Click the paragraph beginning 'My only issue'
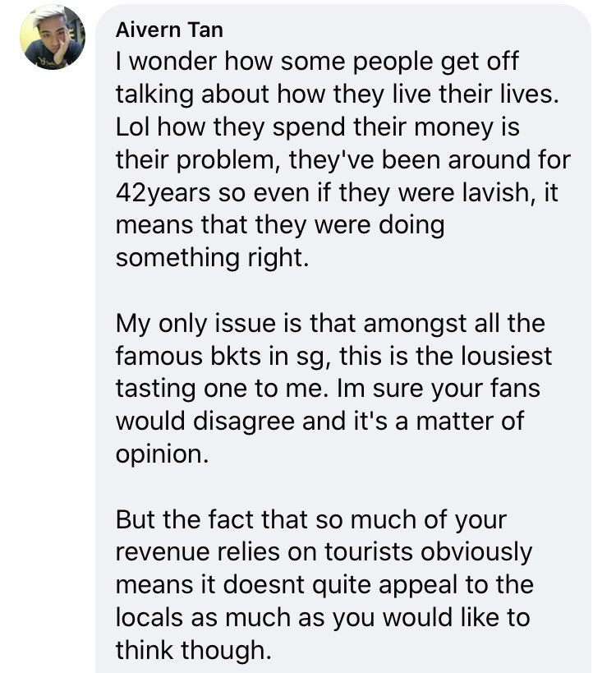 (333, 389)
